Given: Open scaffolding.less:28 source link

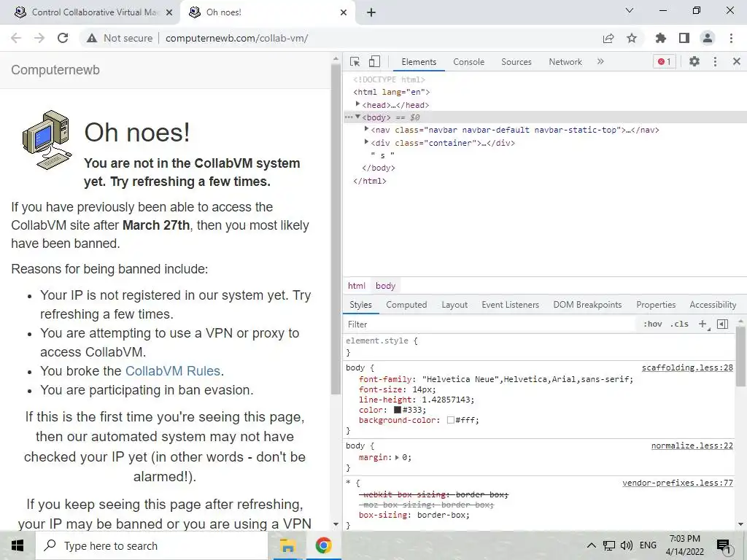Looking at the screenshot, I should [x=687, y=367].
